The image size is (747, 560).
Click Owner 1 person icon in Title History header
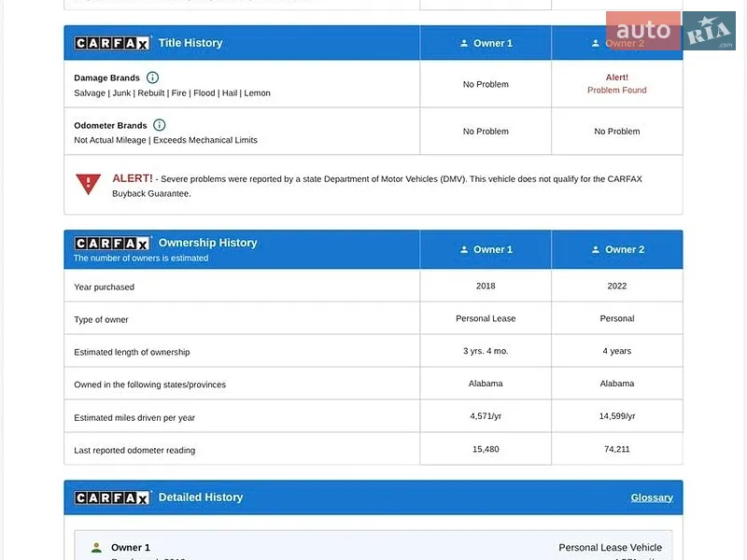coord(464,43)
